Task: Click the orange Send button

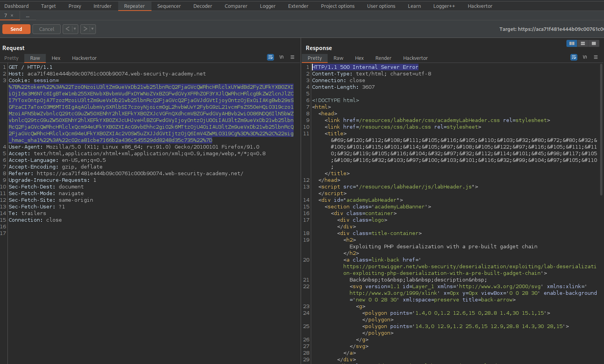Action: pyautogui.click(x=16, y=29)
